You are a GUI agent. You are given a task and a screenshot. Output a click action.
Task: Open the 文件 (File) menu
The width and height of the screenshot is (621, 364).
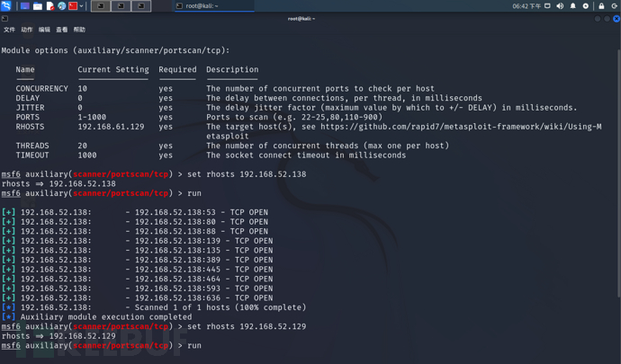pyautogui.click(x=10, y=30)
